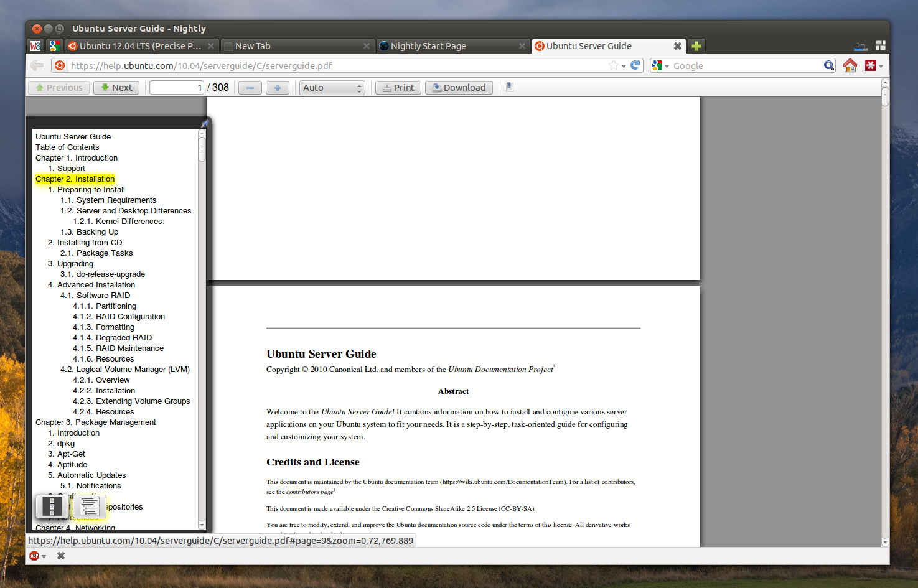Image resolution: width=918 pixels, height=588 pixels.
Task: Open the Auto zoom level dropdown
Action: coord(332,88)
